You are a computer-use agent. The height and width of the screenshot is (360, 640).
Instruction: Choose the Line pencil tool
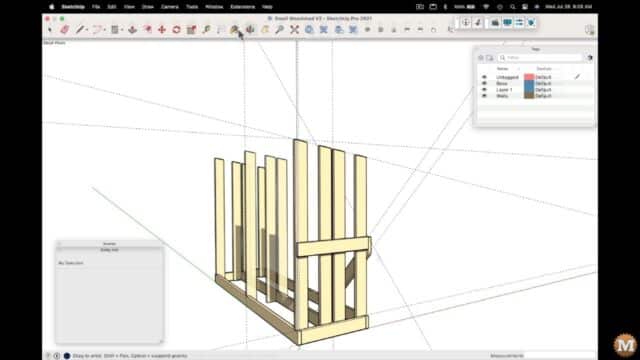coord(80,30)
